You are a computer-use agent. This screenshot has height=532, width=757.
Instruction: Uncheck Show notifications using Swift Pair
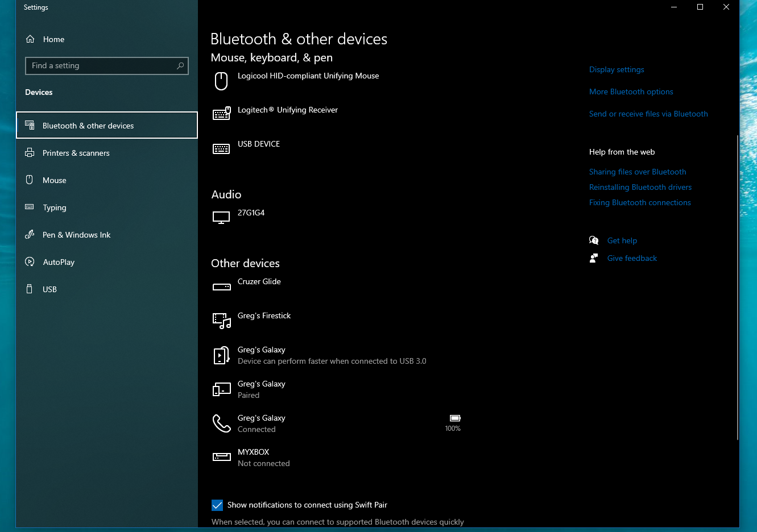pyautogui.click(x=217, y=505)
